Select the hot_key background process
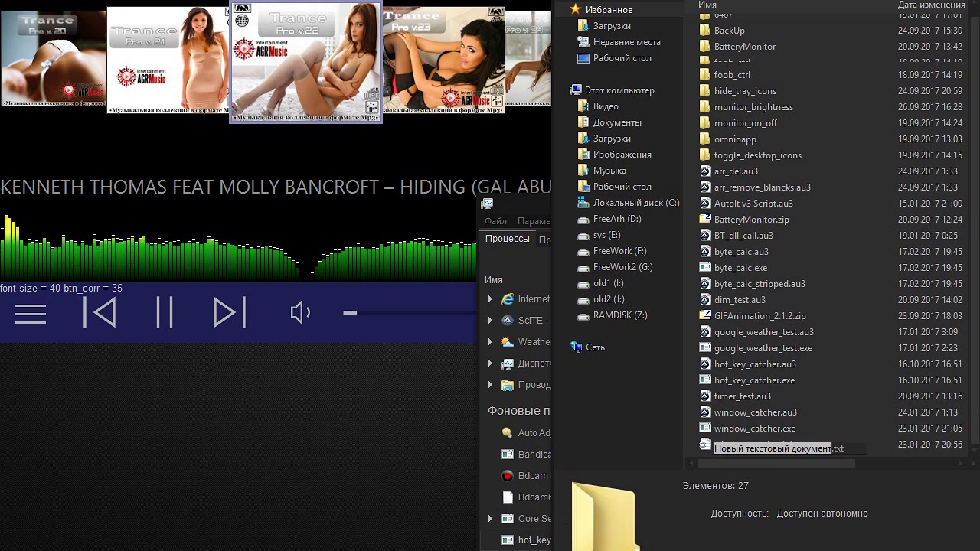Image resolution: width=980 pixels, height=551 pixels. [x=526, y=540]
